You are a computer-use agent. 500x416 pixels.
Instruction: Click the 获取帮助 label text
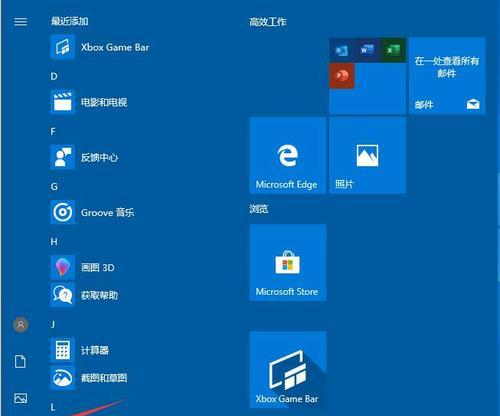click(99, 295)
